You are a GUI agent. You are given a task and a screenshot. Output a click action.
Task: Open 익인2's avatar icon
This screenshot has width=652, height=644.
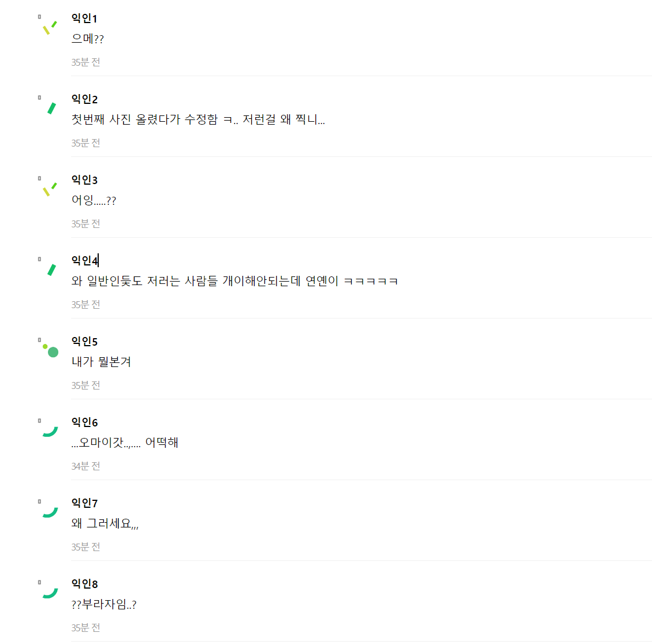[51, 108]
